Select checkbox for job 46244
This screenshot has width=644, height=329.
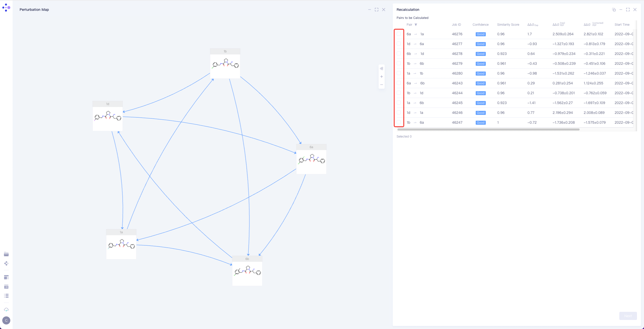coord(399,93)
